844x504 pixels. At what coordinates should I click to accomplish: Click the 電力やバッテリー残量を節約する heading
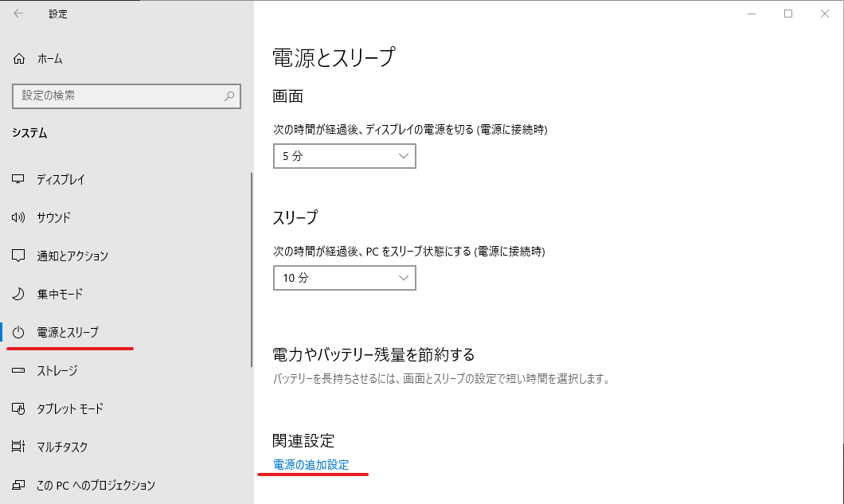(x=373, y=355)
